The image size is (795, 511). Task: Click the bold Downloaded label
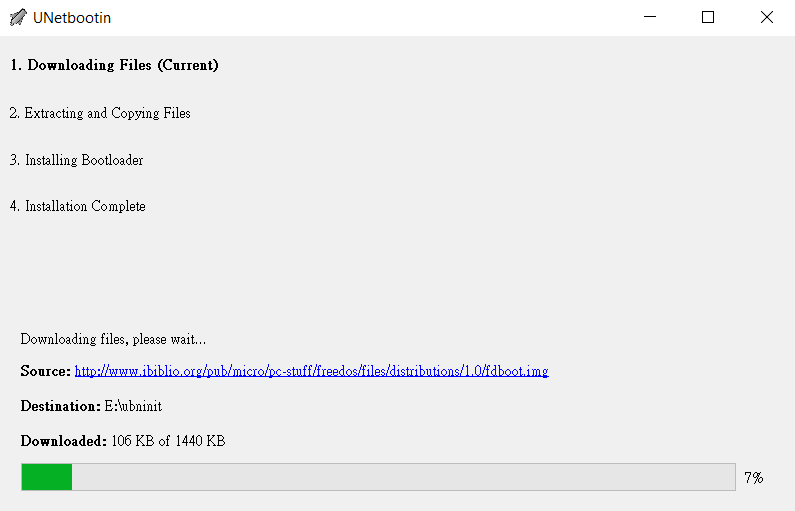click(64, 441)
